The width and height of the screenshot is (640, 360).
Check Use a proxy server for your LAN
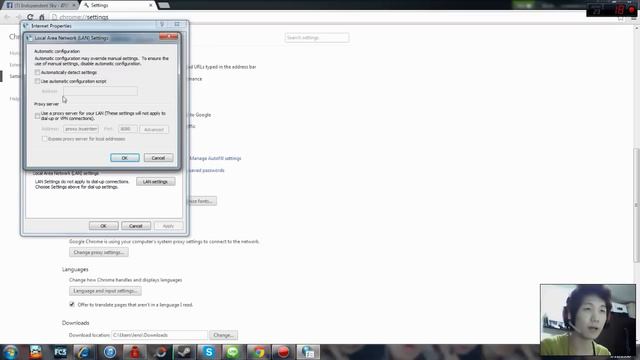[x=37, y=116]
